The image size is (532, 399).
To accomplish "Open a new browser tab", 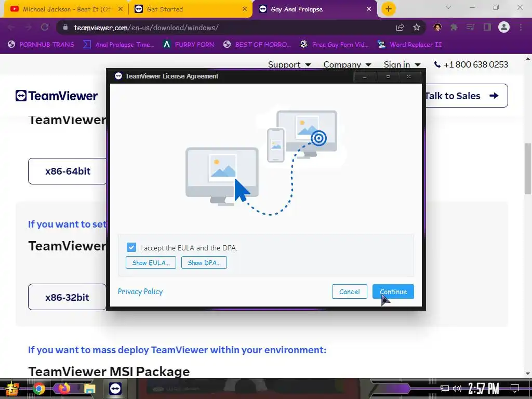I will tap(389, 9).
